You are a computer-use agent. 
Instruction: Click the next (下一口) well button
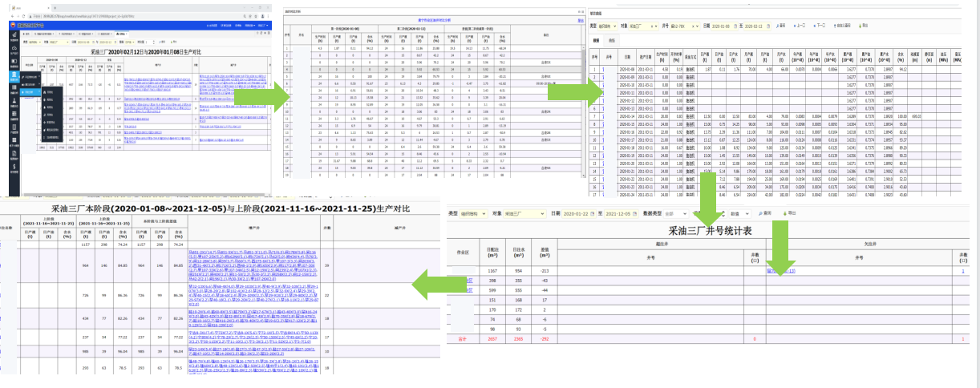[820, 26]
